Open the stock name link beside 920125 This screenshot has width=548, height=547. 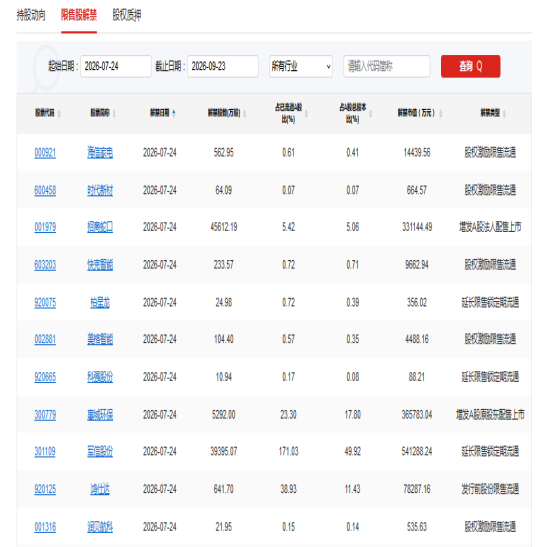click(100, 489)
